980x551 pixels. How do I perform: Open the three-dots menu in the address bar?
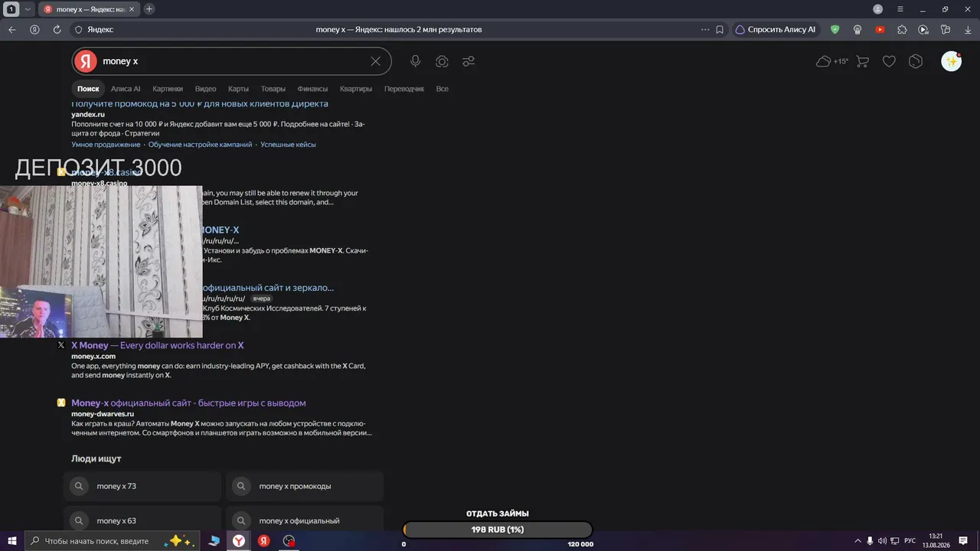[x=705, y=30]
